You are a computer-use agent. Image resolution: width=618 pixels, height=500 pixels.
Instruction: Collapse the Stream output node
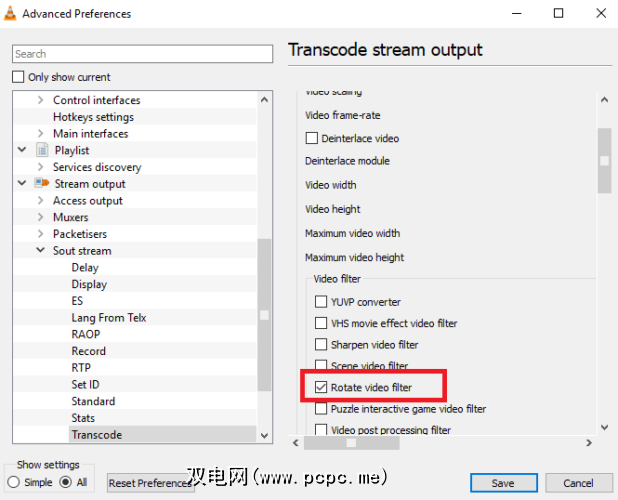tap(22, 183)
